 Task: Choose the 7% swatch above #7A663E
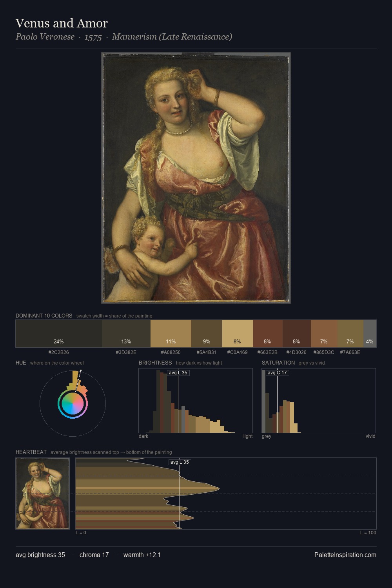click(x=350, y=334)
